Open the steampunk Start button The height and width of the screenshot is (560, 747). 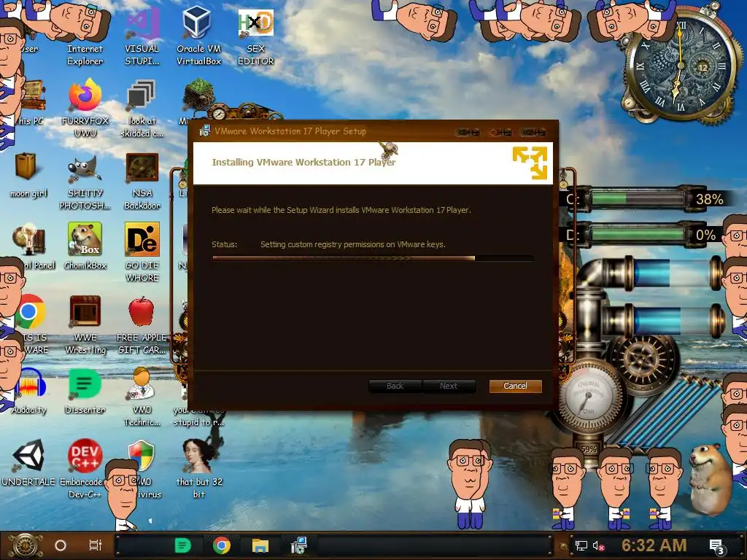point(26,545)
